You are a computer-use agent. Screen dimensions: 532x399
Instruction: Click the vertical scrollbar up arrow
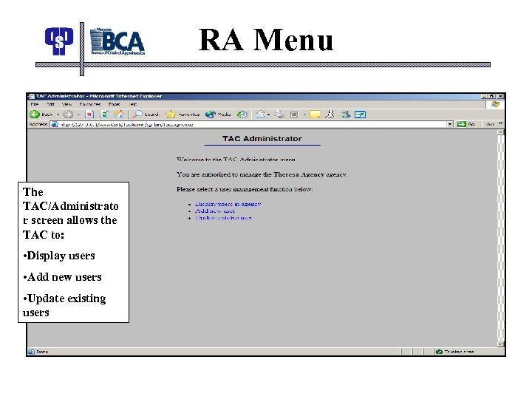click(500, 133)
